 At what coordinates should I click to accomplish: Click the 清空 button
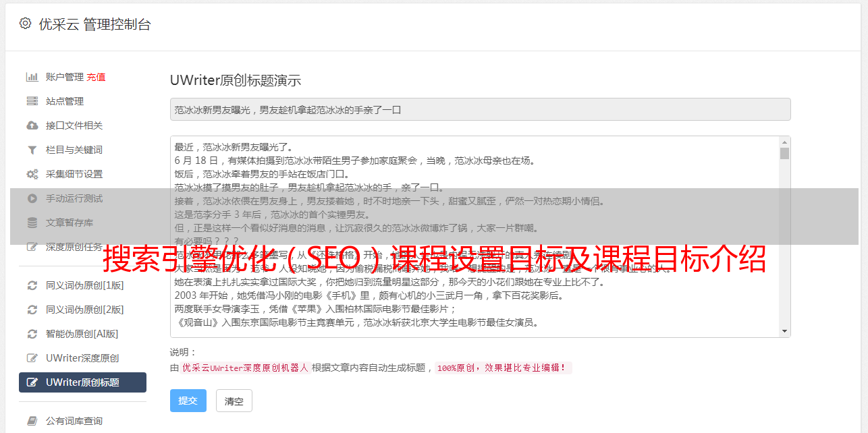point(234,401)
